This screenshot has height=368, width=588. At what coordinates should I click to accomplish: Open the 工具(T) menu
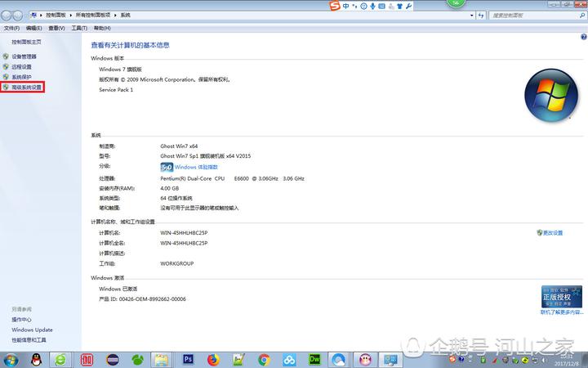pyautogui.click(x=79, y=28)
